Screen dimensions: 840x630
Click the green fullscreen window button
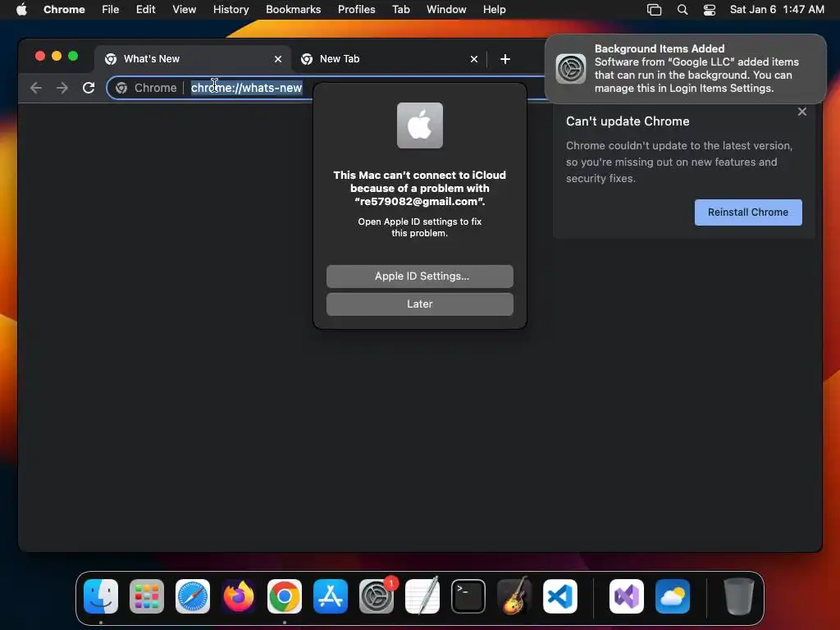73,57
